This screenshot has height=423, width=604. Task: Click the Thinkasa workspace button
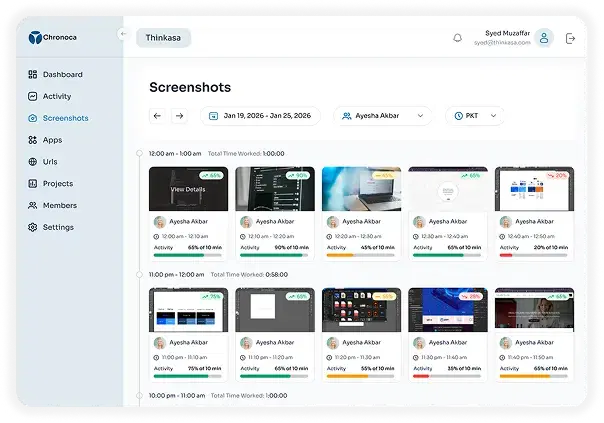click(x=163, y=38)
